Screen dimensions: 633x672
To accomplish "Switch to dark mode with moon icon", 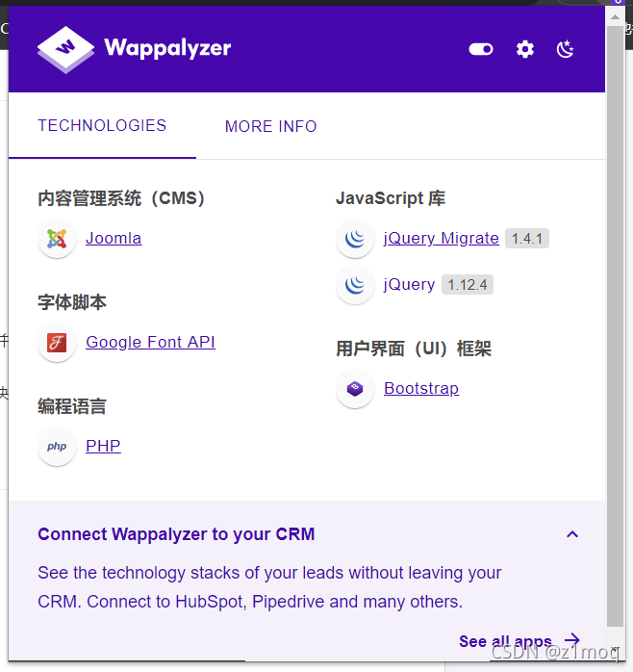I will click(x=566, y=49).
